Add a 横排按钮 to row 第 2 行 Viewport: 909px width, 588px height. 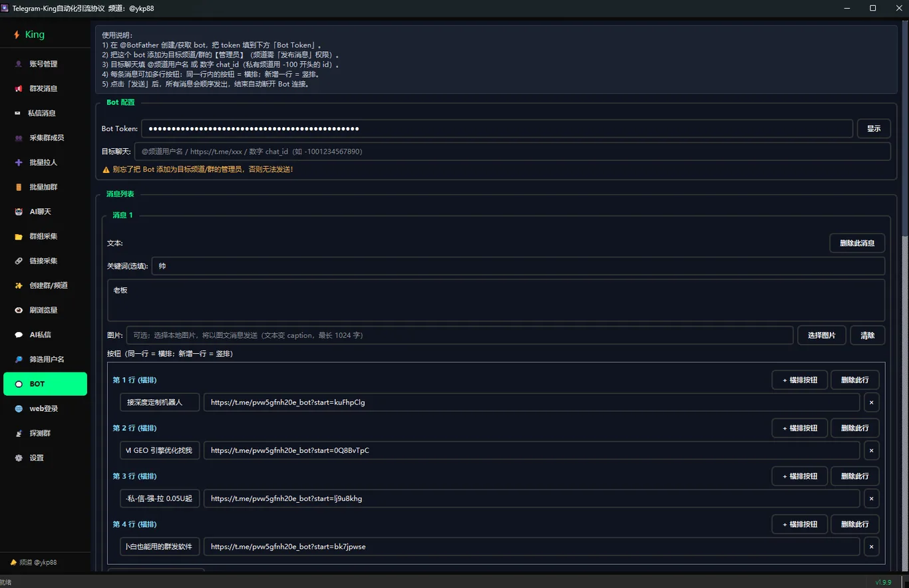[x=800, y=428]
